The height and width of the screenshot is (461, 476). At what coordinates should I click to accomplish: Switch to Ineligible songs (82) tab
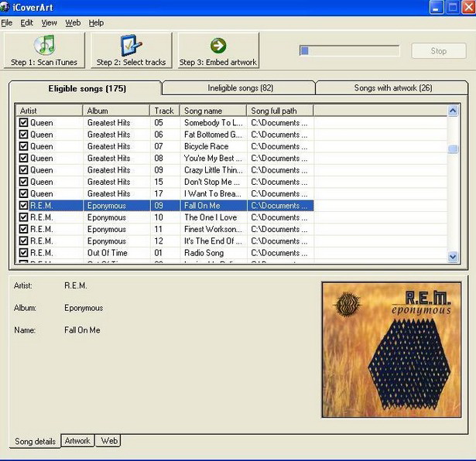click(x=240, y=88)
